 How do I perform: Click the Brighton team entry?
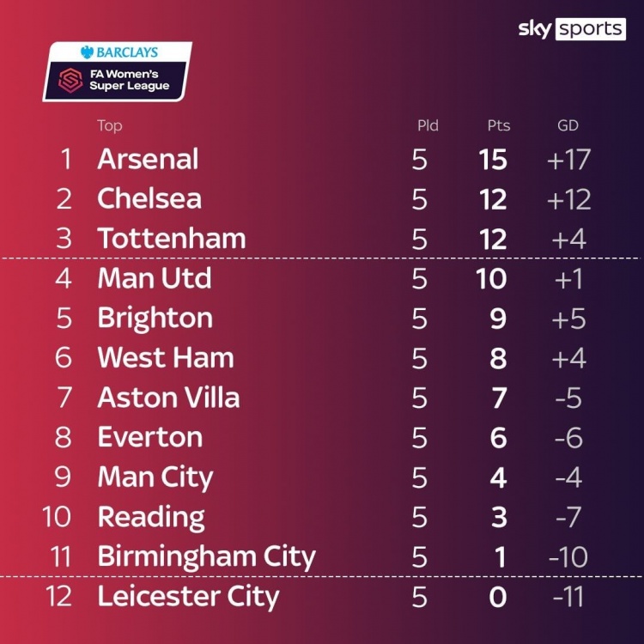pyautogui.click(x=155, y=319)
